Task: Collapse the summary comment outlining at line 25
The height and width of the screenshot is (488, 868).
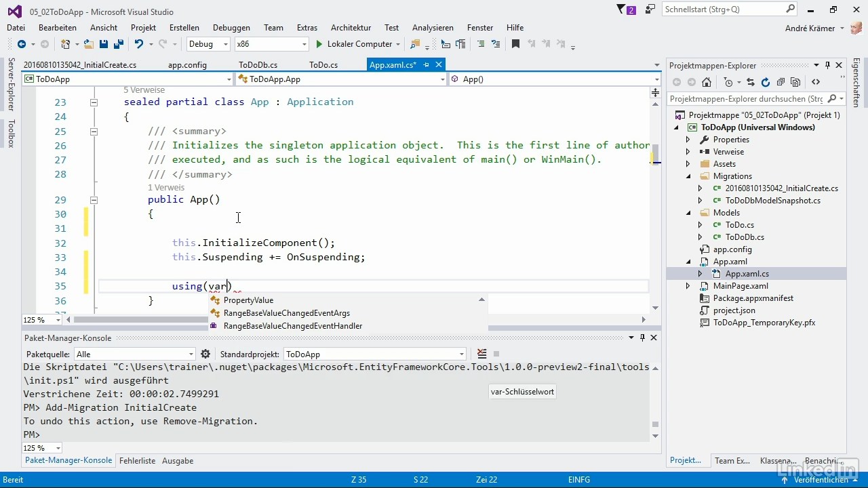Action: point(94,131)
